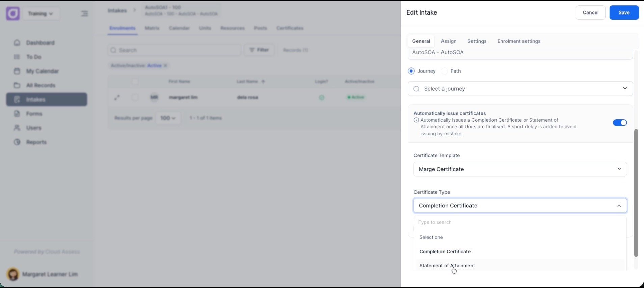Click the info icon beside certificate description
The height and width of the screenshot is (288, 644).
(416, 120)
